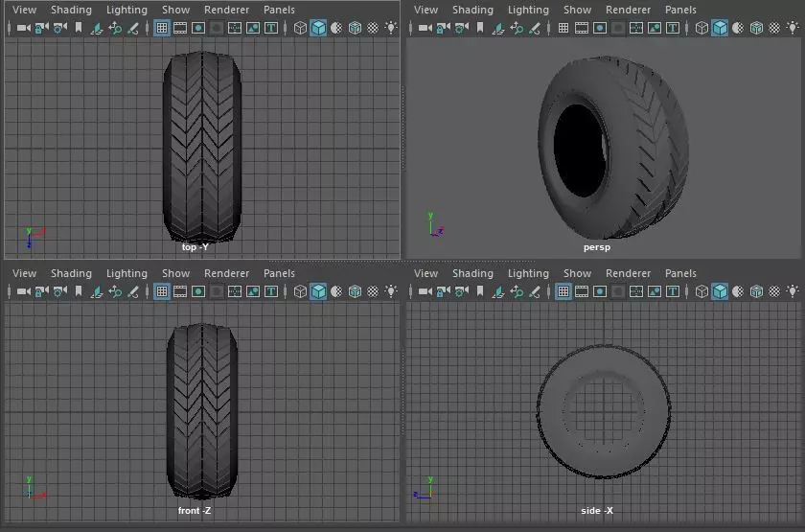The image size is (805, 532).
Task: Toggle Resolution Gate in top -Y panel toolbar
Action: tap(198, 28)
